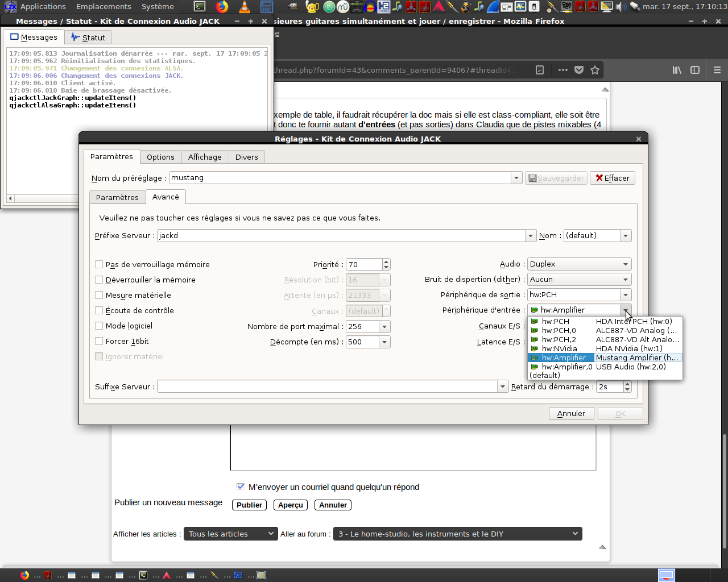Image resolution: width=728 pixels, height=582 pixels.
Task: Click the blue system monitor icon in the bottom taskbar
Action: [238, 575]
